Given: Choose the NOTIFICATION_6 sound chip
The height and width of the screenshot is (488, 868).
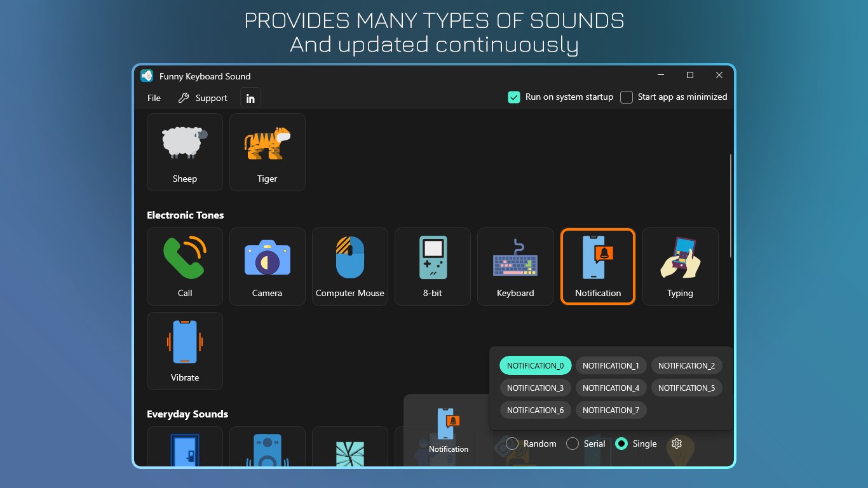Looking at the screenshot, I should 536,410.
